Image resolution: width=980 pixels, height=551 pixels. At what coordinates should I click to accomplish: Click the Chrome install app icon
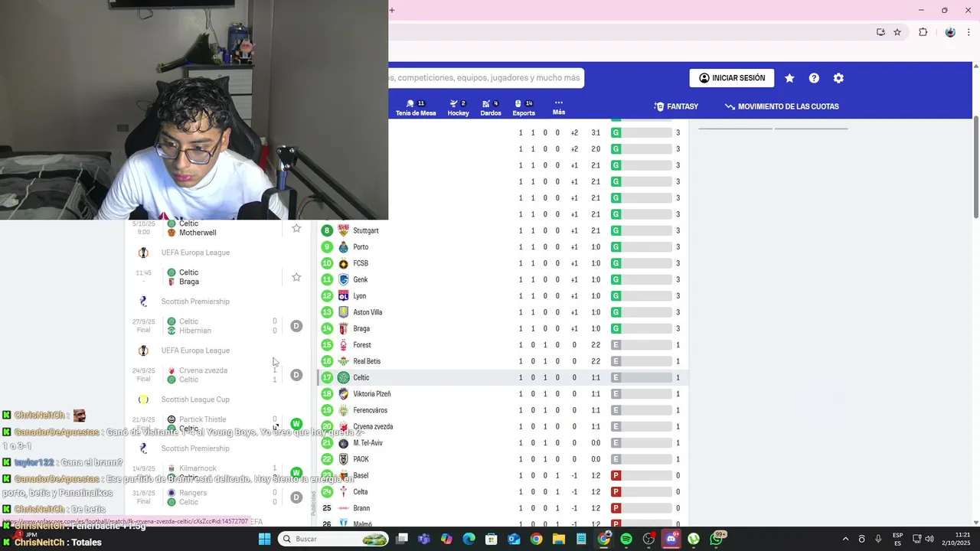coord(880,32)
